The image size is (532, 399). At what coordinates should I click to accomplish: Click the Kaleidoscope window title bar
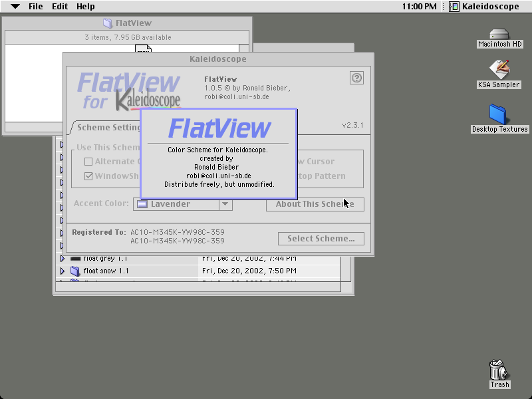coord(218,59)
